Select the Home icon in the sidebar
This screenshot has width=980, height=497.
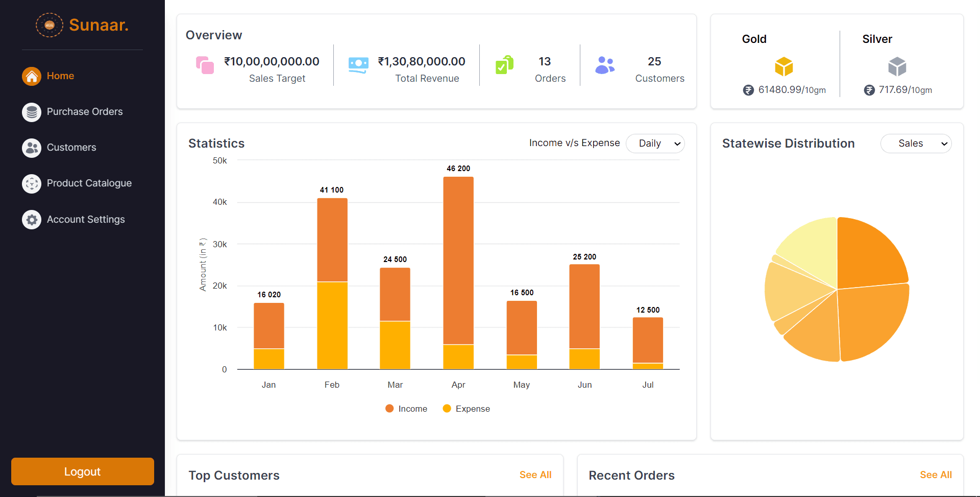click(x=32, y=76)
